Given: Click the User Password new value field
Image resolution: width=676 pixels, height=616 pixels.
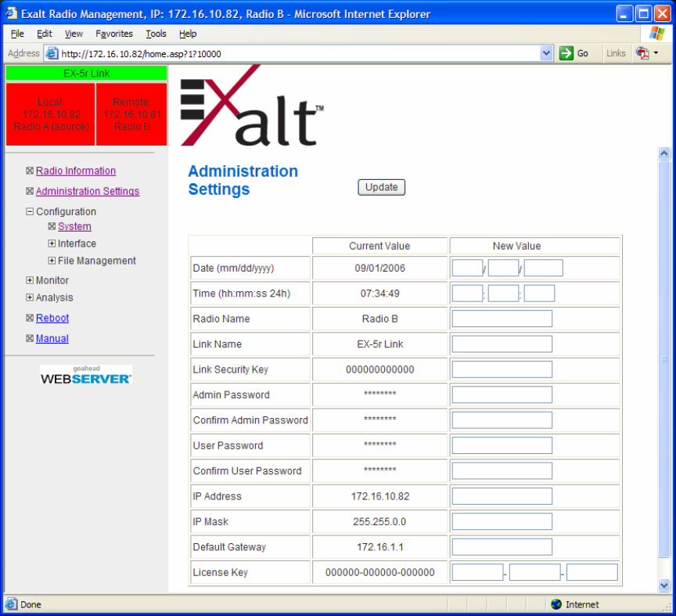Looking at the screenshot, I should coord(502,445).
